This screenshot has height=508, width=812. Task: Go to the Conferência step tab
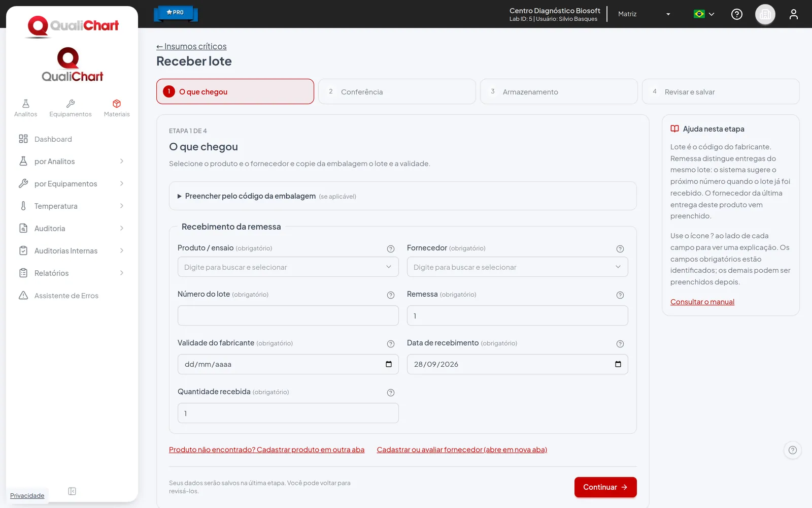(x=397, y=91)
